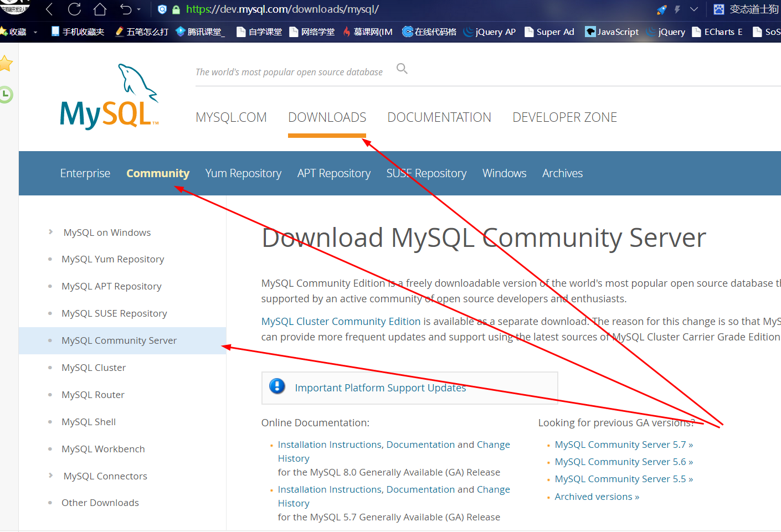Click the green padlock icon
The image size is (781, 532).
pos(176,9)
